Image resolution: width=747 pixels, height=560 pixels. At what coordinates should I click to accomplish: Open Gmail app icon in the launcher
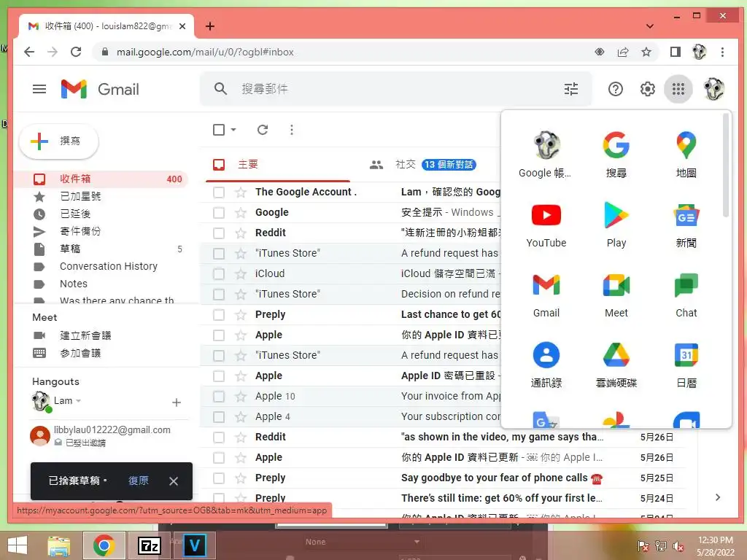point(546,295)
